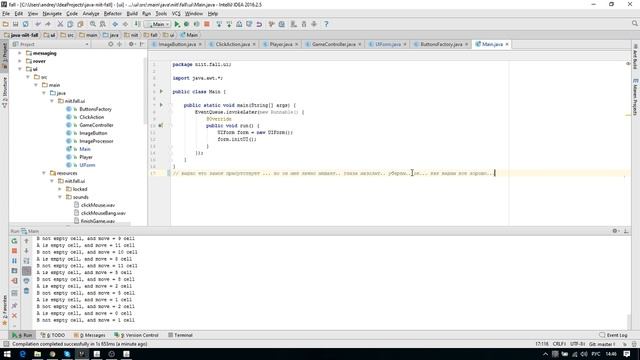
Task: Switch to the ImageButton.java tab
Action: click(x=177, y=44)
